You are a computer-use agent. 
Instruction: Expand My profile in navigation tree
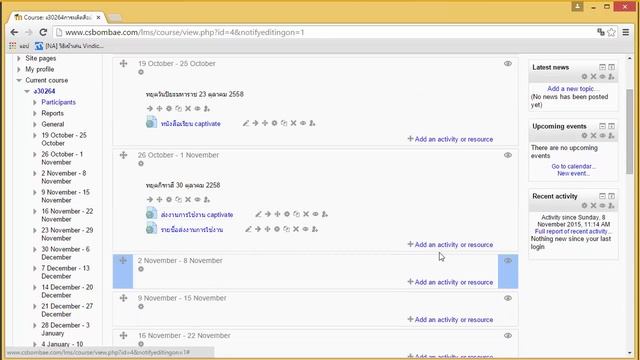point(19,69)
